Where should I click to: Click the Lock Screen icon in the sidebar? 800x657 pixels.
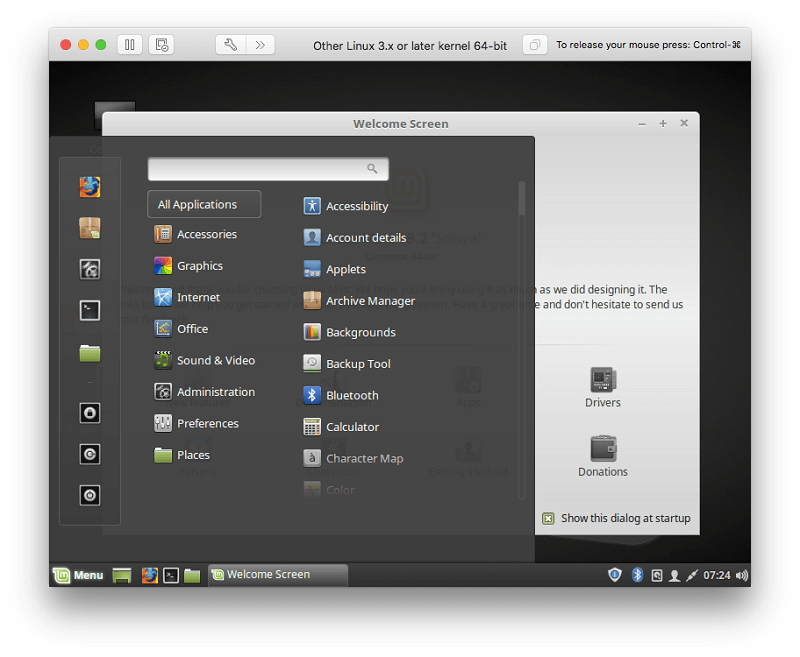click(90, 413)
